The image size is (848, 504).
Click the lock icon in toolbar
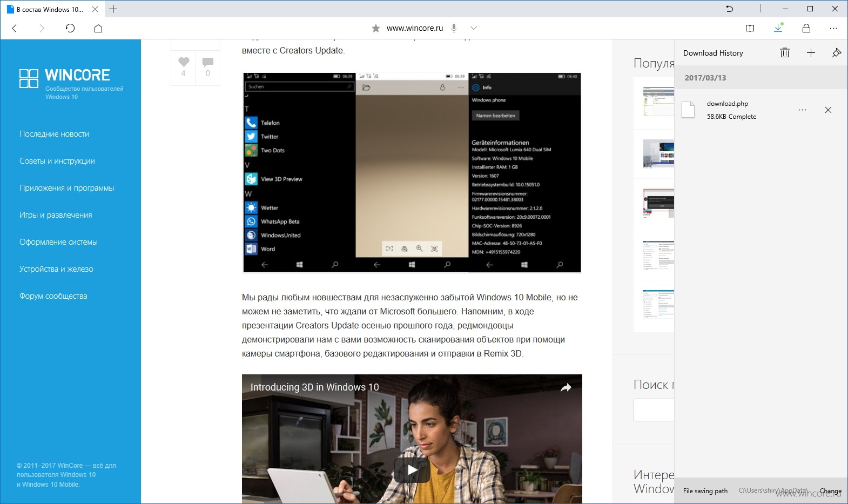pyautogui.click(x=806, y=28)
